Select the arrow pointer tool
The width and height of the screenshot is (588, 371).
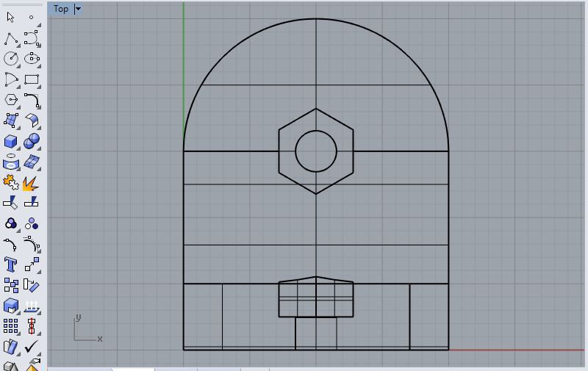coord(10,17)
